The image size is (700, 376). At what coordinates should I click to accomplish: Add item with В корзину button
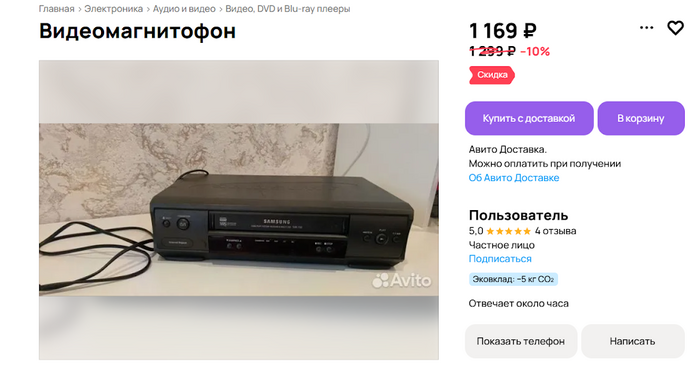coord(641,118)
